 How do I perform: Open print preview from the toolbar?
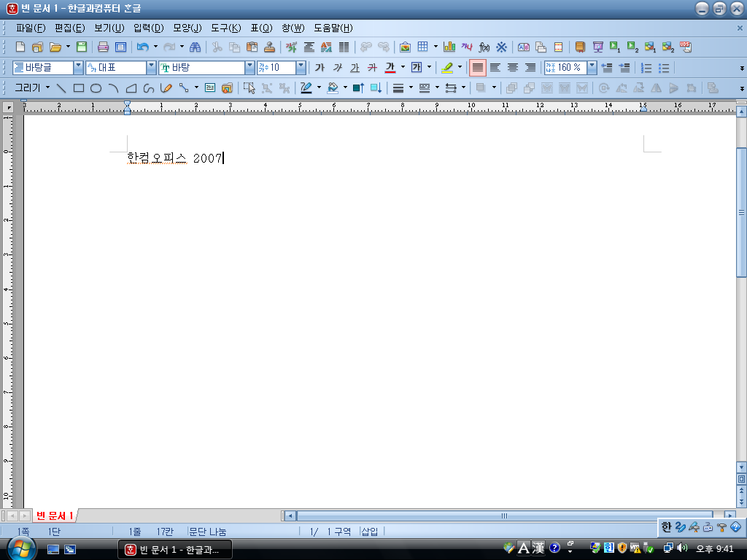tap(121, 47)
